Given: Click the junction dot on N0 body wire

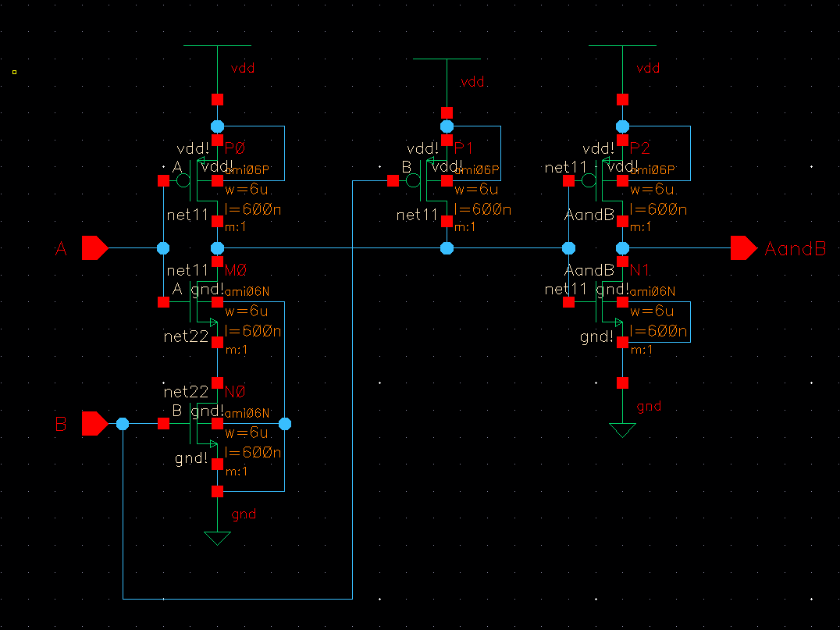Looking at the screenshot, I should pyautogui.click(x=285, y=424).
